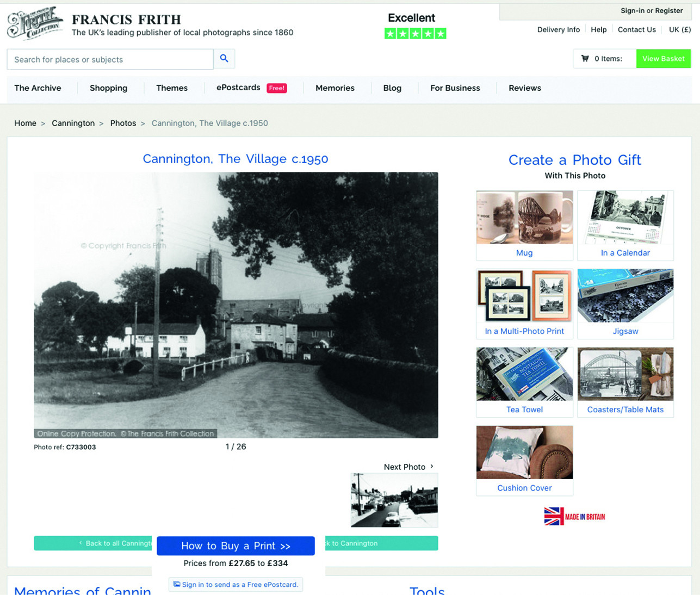Click the Register link
Screen dimensions: 700x595
[x=669, y=11]
